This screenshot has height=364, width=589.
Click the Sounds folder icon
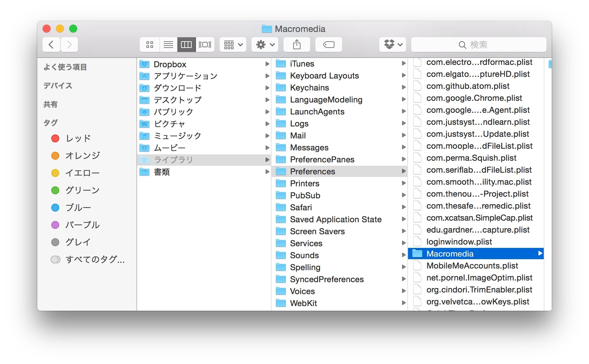tap(281, 255)
